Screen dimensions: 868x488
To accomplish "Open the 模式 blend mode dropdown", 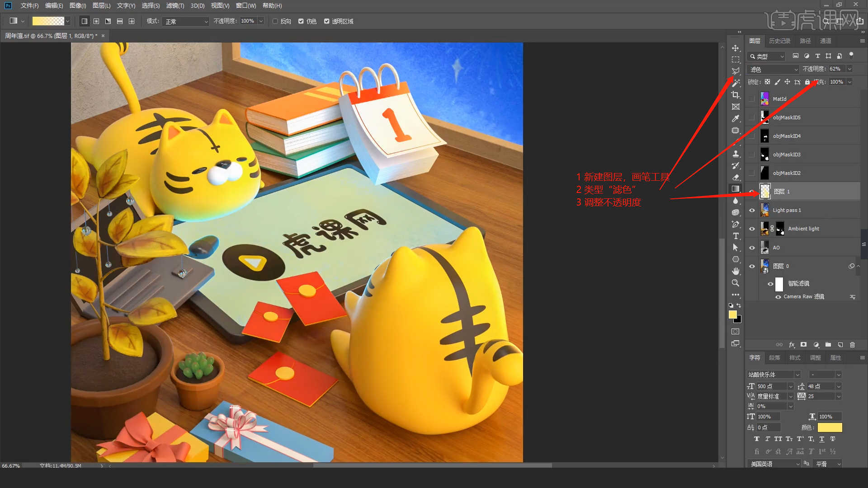I will (186, 21).
